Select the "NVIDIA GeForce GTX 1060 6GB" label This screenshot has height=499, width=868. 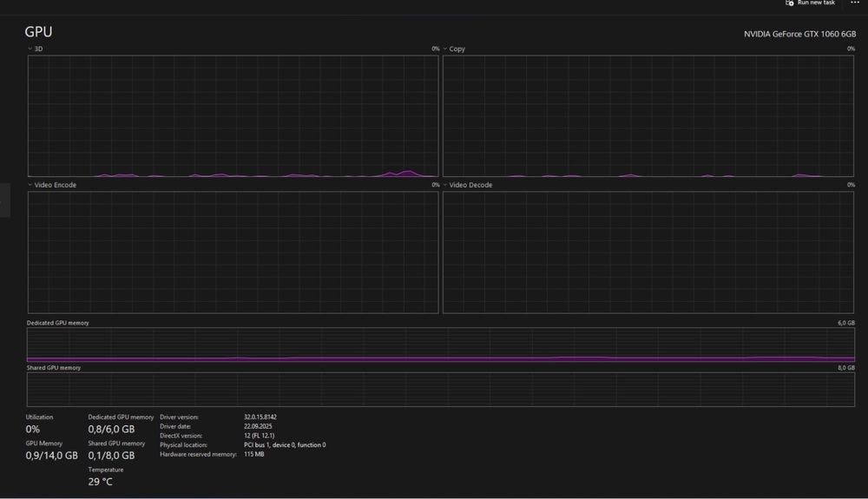[x=799, y=34]
